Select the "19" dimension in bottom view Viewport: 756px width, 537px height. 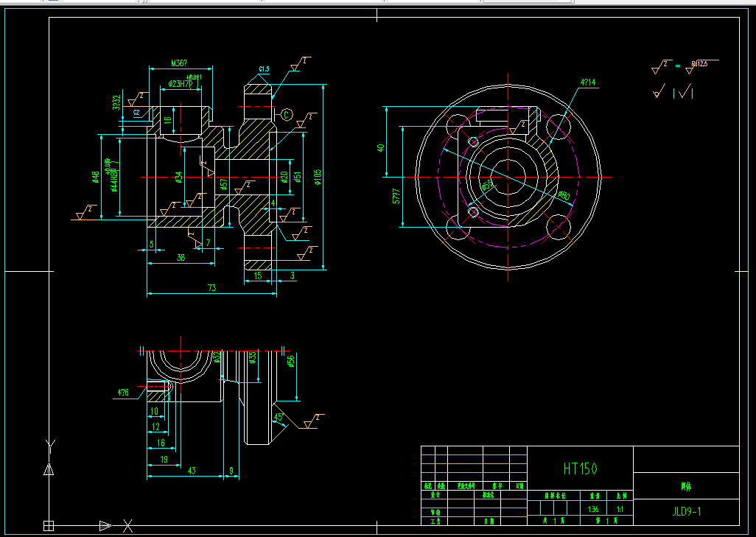164,460
